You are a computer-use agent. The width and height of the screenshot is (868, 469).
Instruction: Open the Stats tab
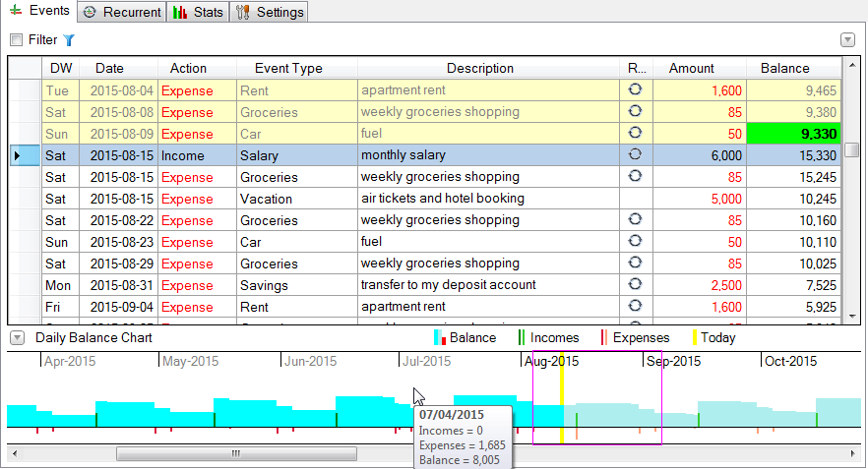[198, 12]
